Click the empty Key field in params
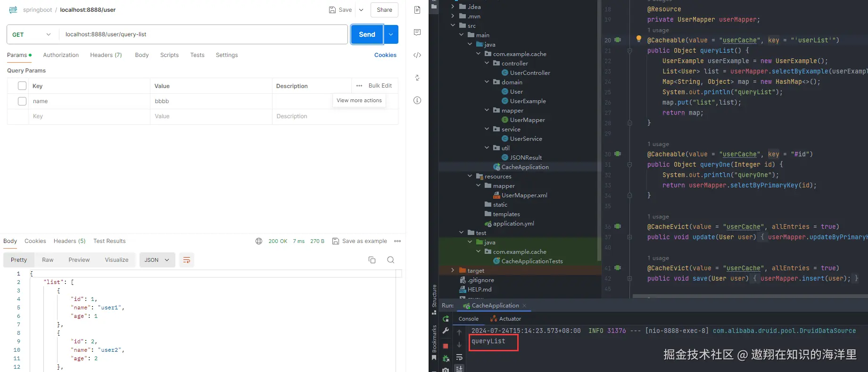This screenshot has width=868, height=372. click(90, 116)
